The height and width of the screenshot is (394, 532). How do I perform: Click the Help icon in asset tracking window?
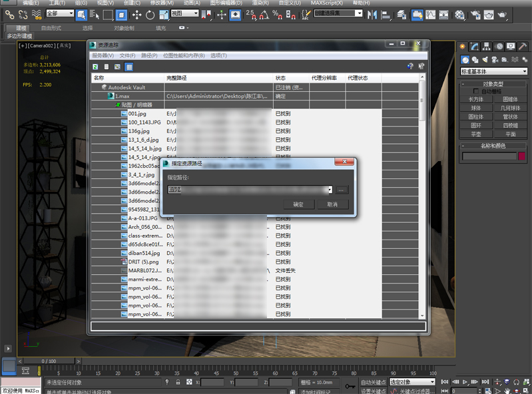(x=410, y=67)
